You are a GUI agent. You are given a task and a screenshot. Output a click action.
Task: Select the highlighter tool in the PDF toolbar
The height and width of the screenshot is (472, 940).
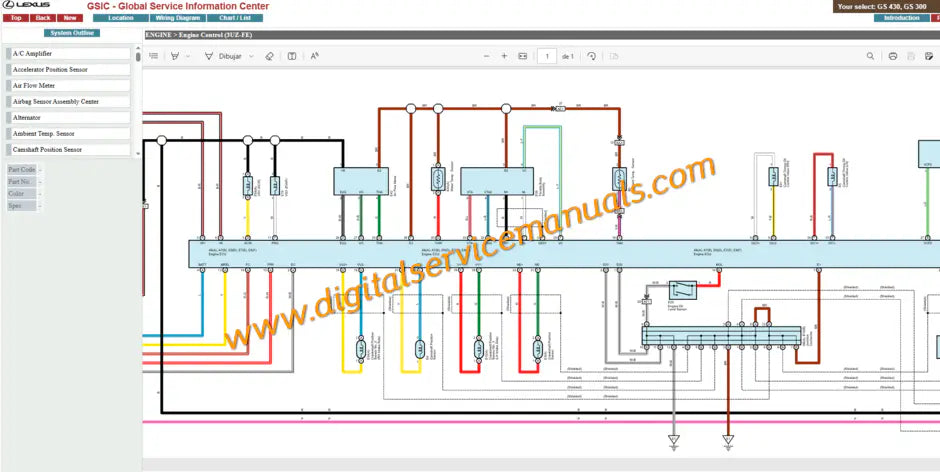click(x=175, y=56)
